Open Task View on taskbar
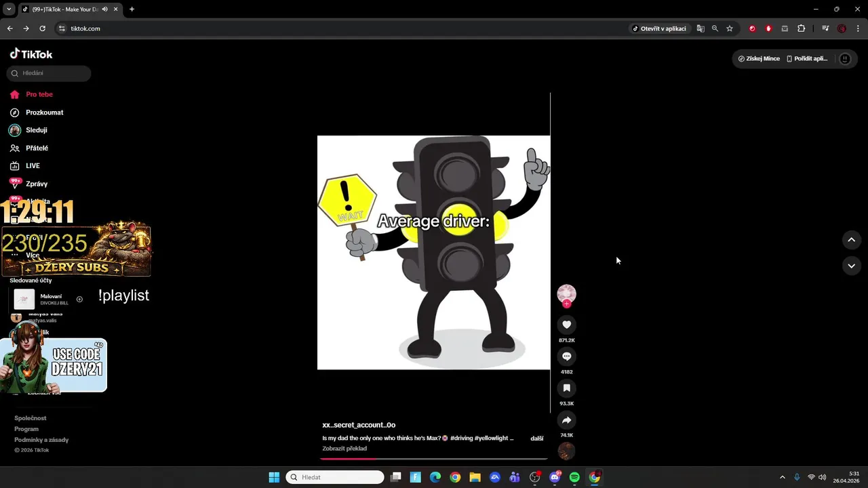 coord(396,477)
